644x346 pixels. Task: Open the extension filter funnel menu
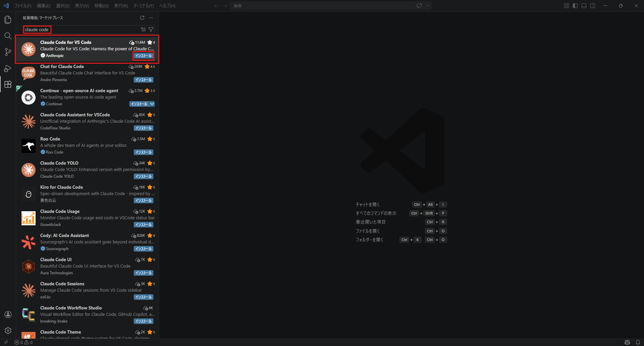point(151,30)
